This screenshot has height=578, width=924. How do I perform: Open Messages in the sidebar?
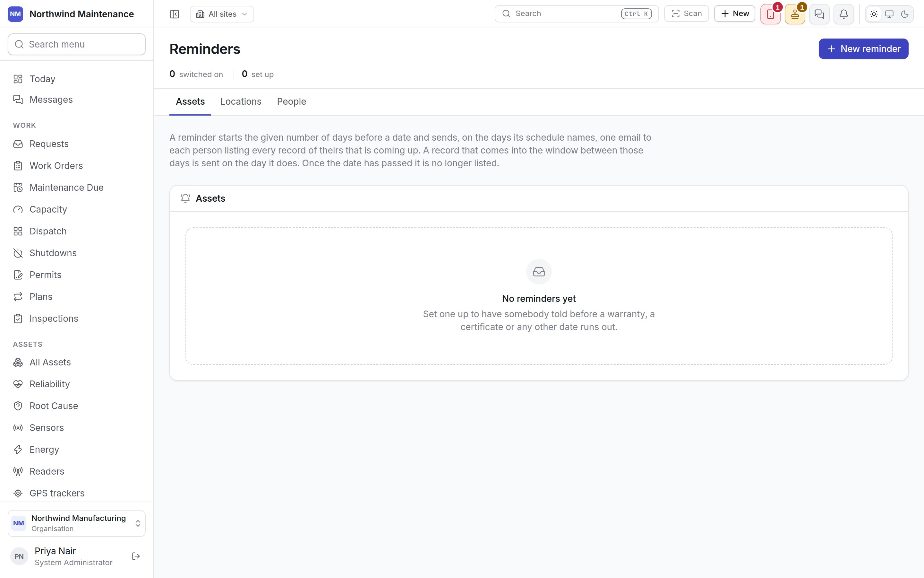77,100
